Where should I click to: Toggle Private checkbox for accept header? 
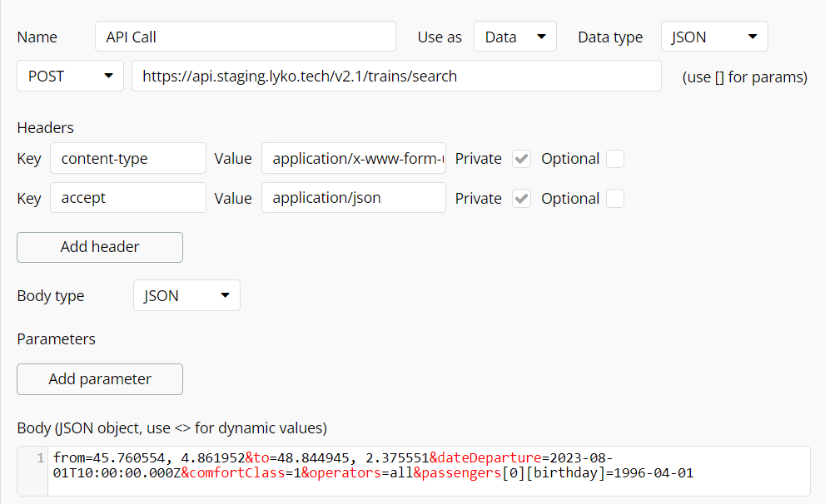pos(522,199)
